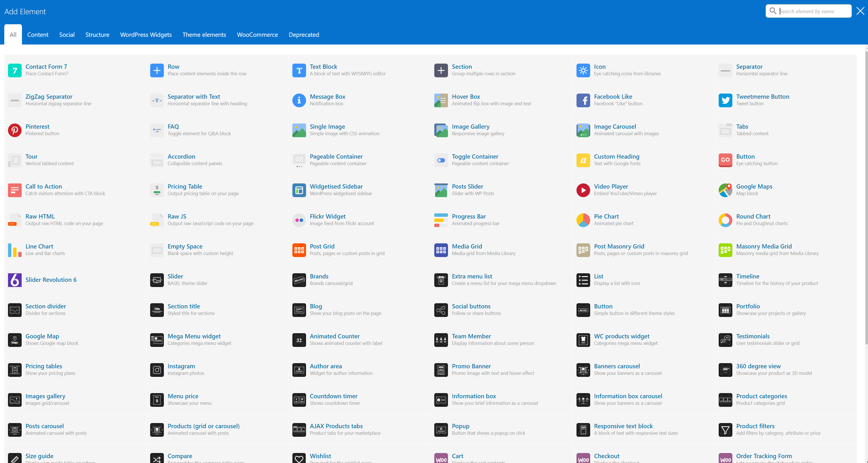Add the Accordion element
Image resolution: width=868 pixels, height=463 pixels.
[x=181, y=156]
